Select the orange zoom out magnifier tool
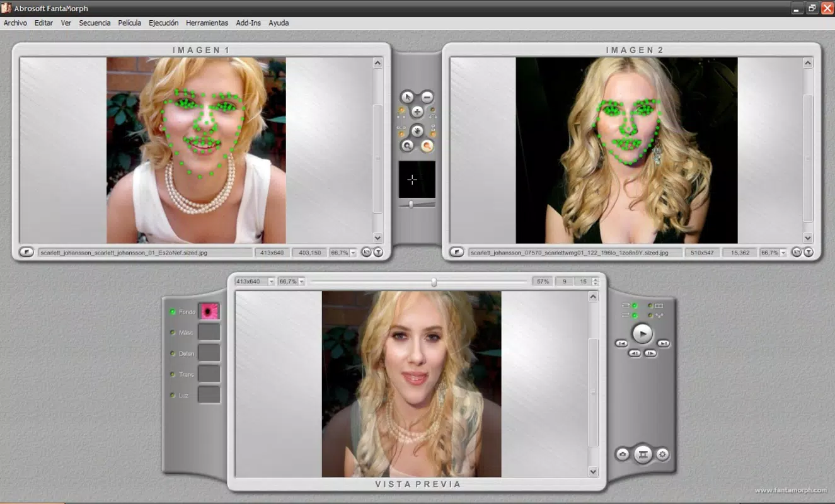 pos(427,146)
